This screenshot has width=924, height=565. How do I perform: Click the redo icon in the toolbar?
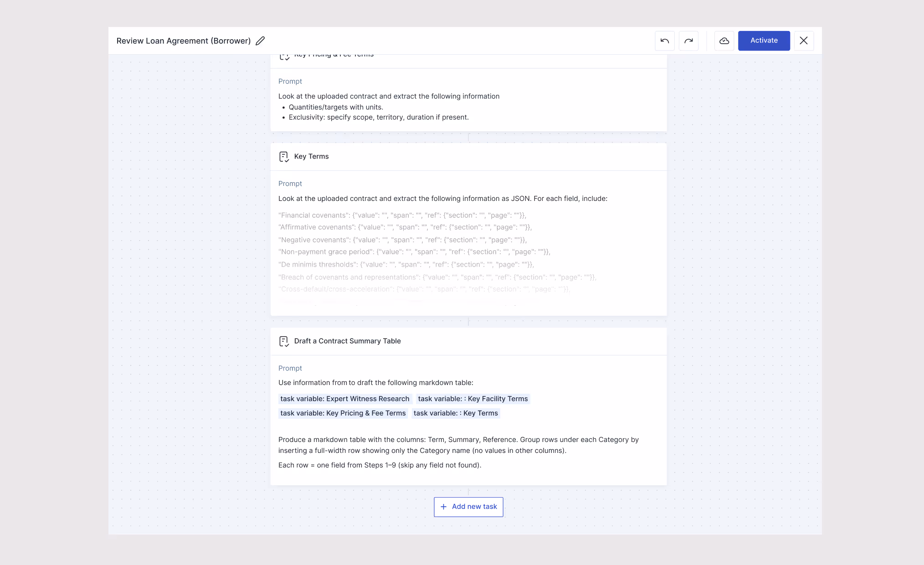tap(688, 41)
